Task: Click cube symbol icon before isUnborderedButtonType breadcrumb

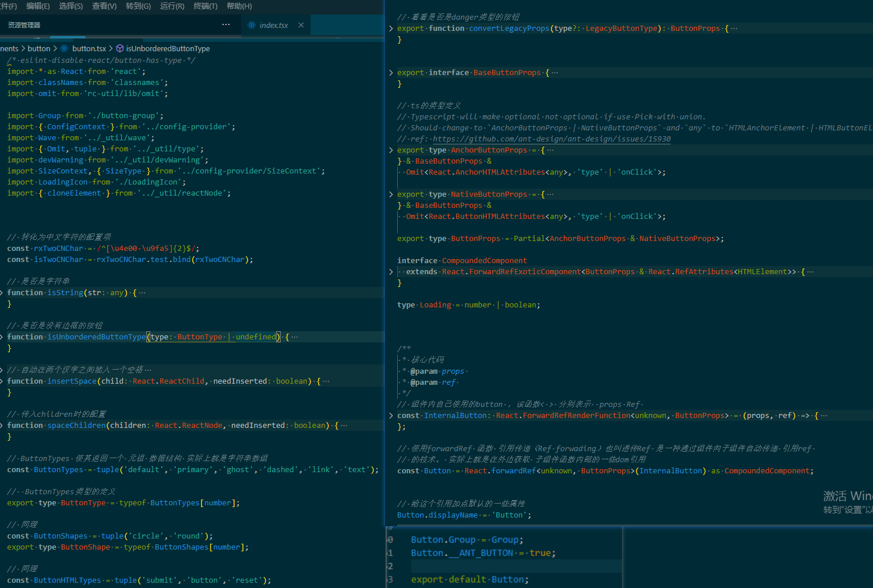Action: point(120,48)
